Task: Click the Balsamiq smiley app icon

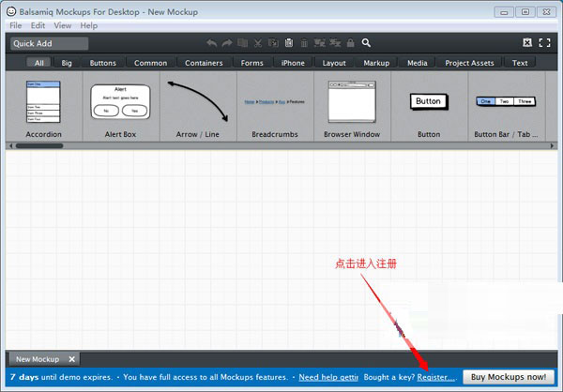Action: point(11,11)
